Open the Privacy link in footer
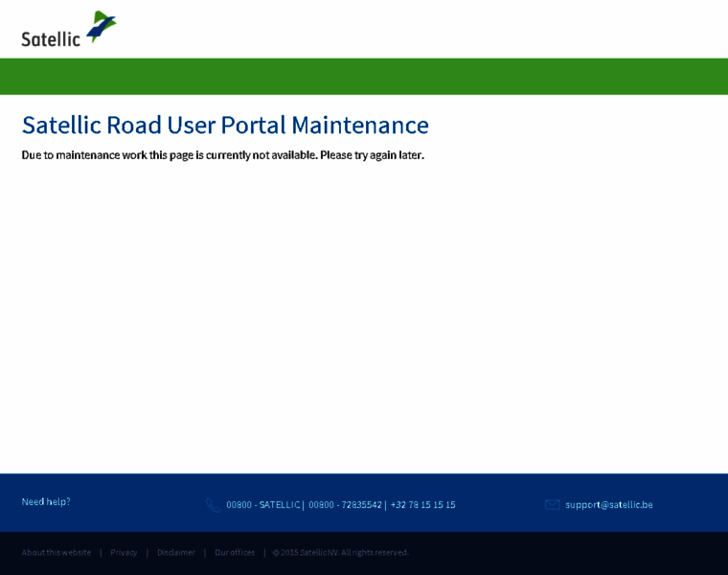This screenshot has width=728, height=575. [124, 552]
